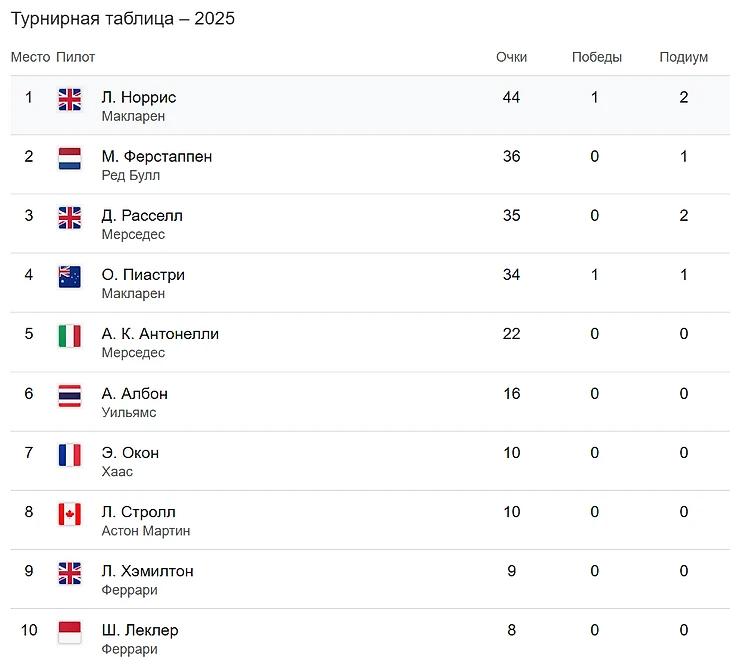Open driver М. Ферстаппен name link

click(x=157, y=157)
